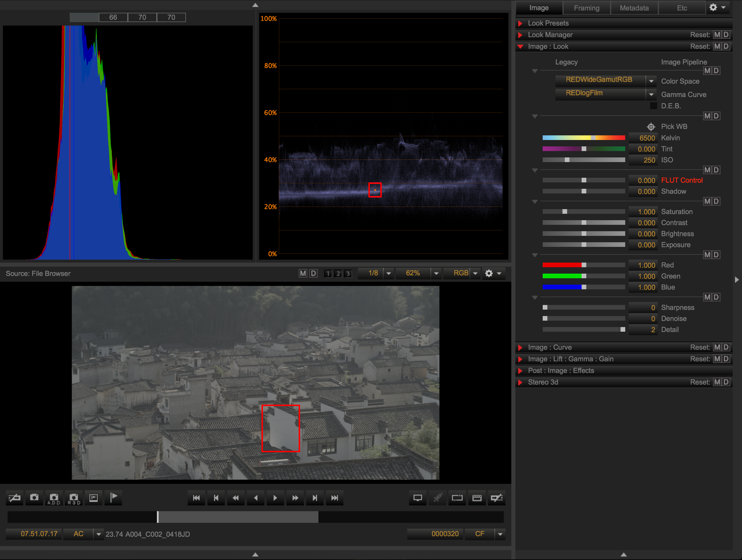This screenshot has height=560, width=742.
Task: Jump to the last frame button
Action: [334, 498]
